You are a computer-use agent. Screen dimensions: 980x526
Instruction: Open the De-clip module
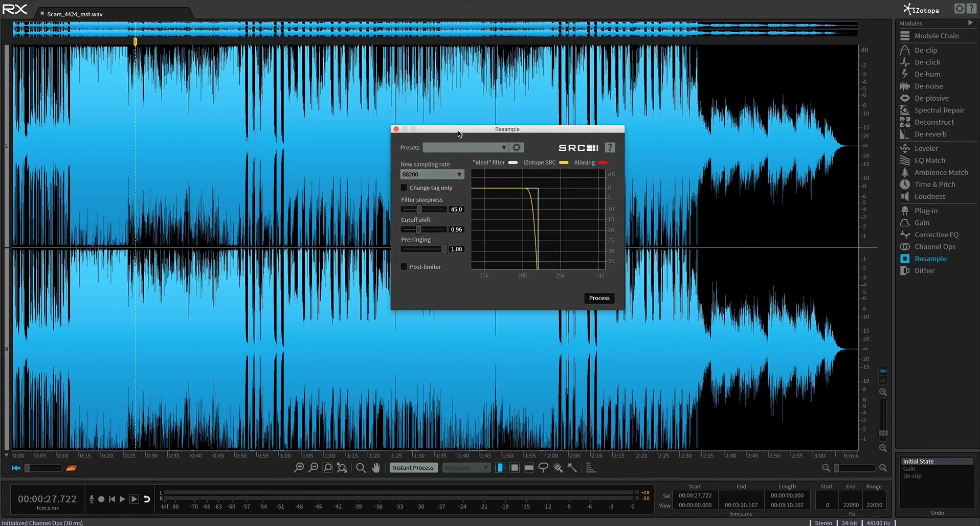[926, 50]
